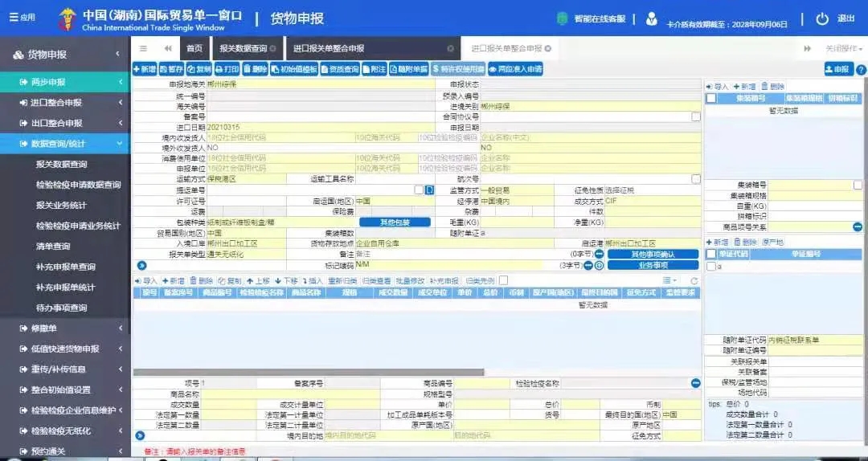
Task: Check the select-all box in 集装箱号 table header
Action: [x=710, y=98]
